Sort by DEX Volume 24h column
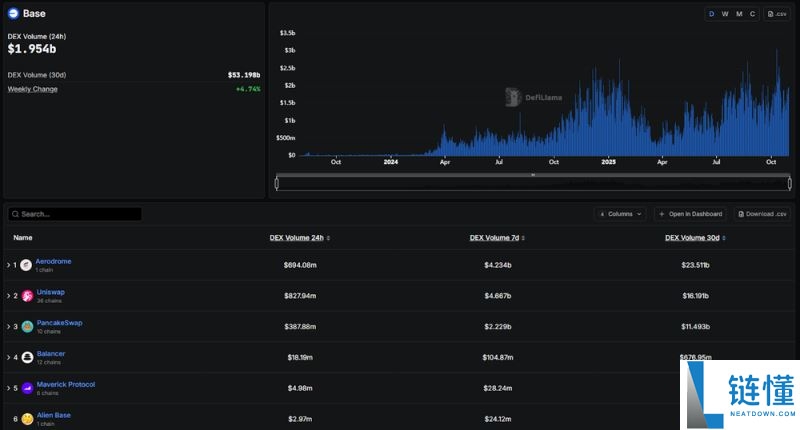The height and width of the screenshot is (430, 800). [x=299, y=238]
